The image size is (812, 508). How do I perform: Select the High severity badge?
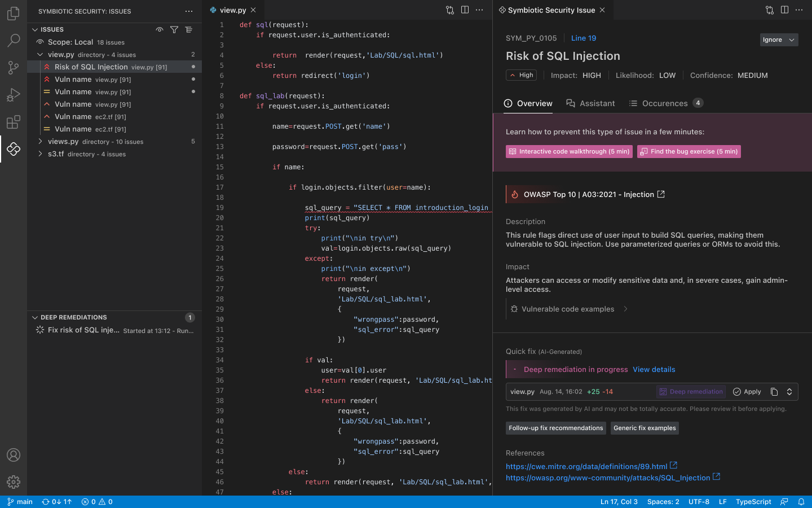click(x=521, y=75)
